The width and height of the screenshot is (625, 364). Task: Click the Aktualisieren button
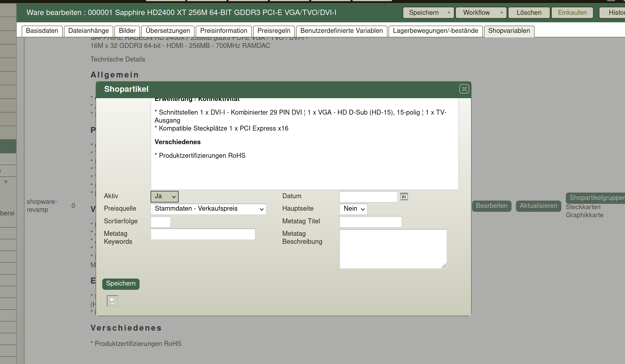(x=539, y=206)
